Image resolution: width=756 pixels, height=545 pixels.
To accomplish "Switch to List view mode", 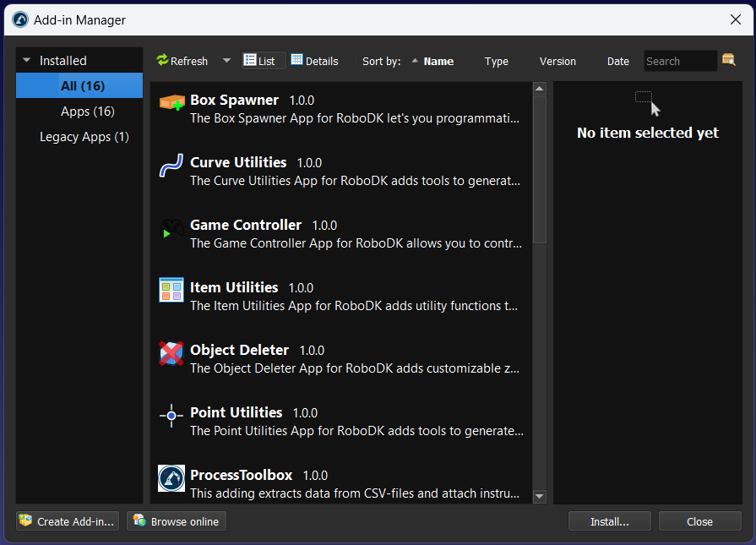I will coord(264,61).
